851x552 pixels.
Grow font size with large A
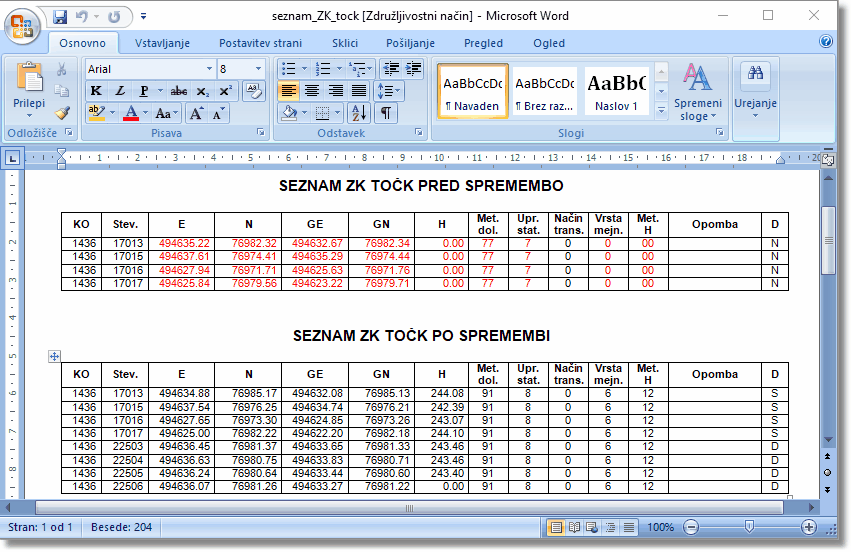tap(196, 113)
